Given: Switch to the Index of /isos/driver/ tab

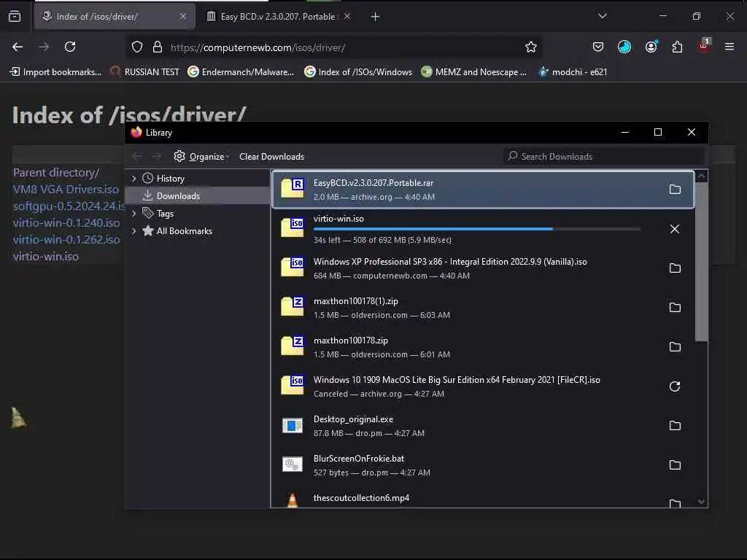Looking at the screenshot, I should tap(115, 17).
